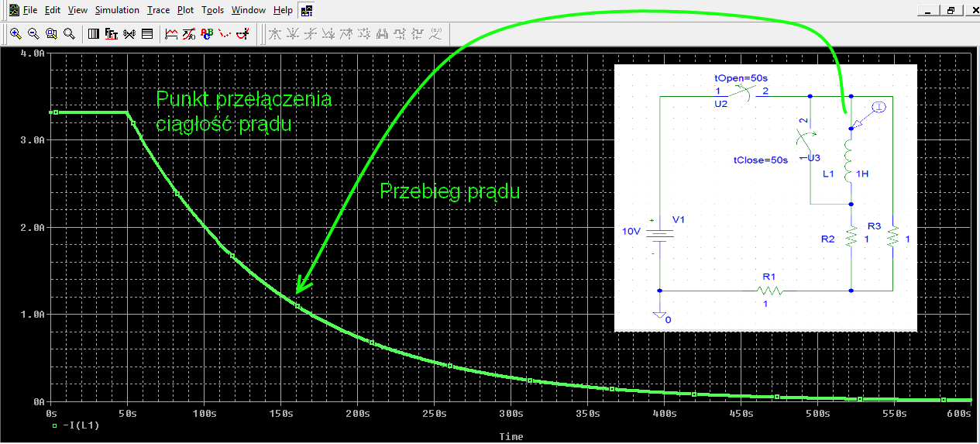
Task: Click the Cursor Search binoculars icon
Action: click(382, 33)
